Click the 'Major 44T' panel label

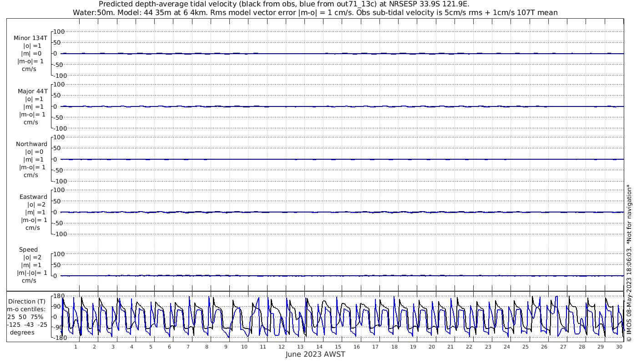pos(30,91)
